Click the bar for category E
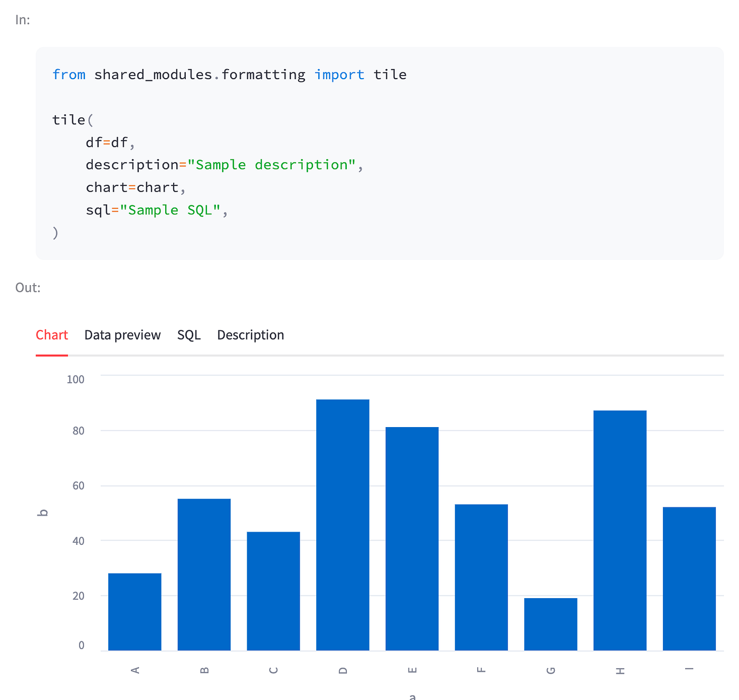 click(412, 538)
